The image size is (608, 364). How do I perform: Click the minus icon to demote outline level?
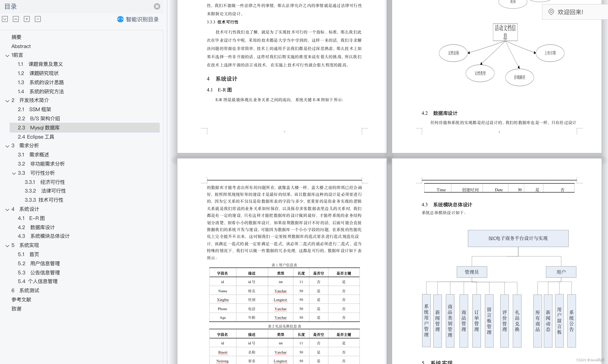(38, 19)
